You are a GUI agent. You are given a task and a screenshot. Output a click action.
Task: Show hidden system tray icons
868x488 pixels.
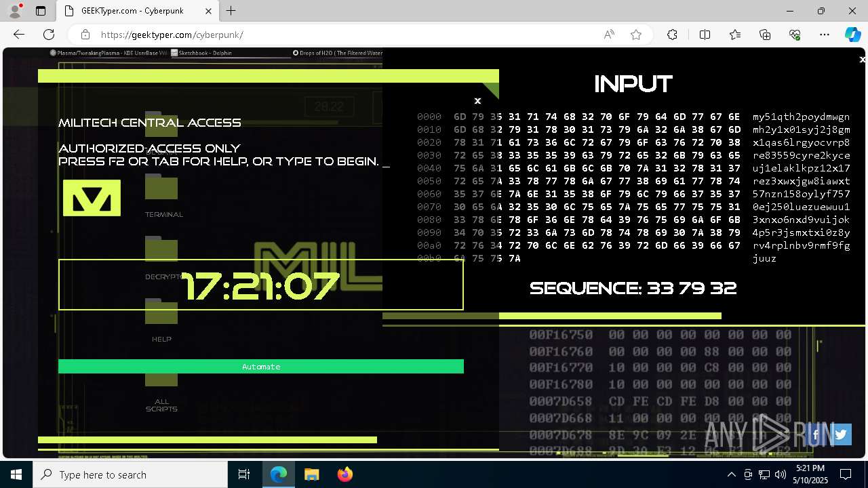click(x=731, y=474)
